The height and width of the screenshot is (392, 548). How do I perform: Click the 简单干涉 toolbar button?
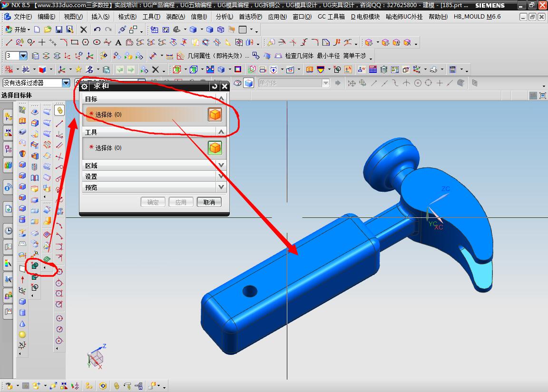354,56
